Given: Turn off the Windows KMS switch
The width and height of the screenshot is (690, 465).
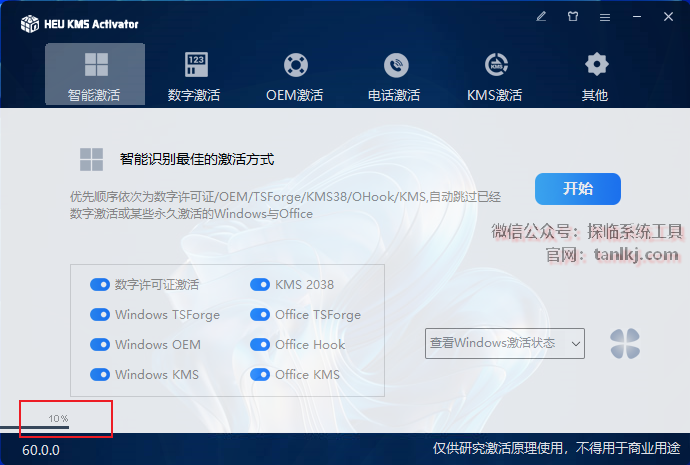Looking at the screenshot, I should click(x=100, y=374).
